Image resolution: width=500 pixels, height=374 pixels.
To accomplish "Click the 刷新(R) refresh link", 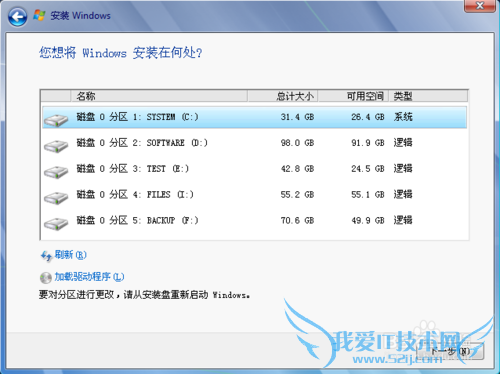I will (x=71, y=255).
